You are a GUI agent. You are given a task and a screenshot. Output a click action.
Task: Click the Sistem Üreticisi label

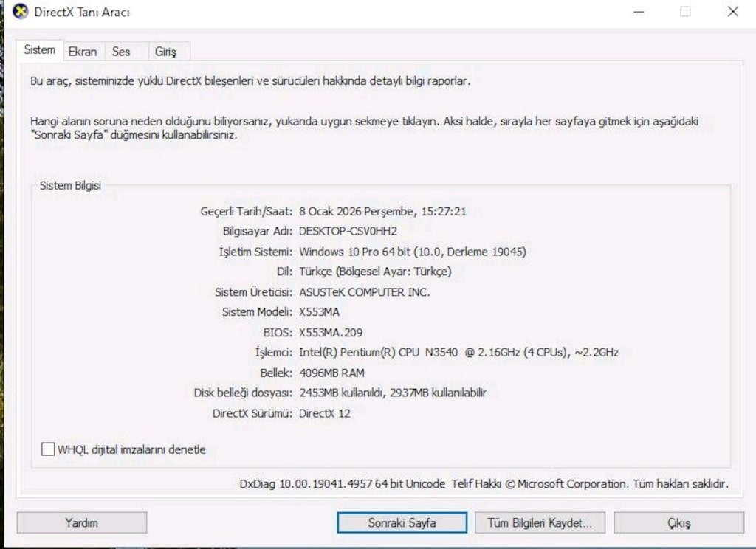point(254,292)
